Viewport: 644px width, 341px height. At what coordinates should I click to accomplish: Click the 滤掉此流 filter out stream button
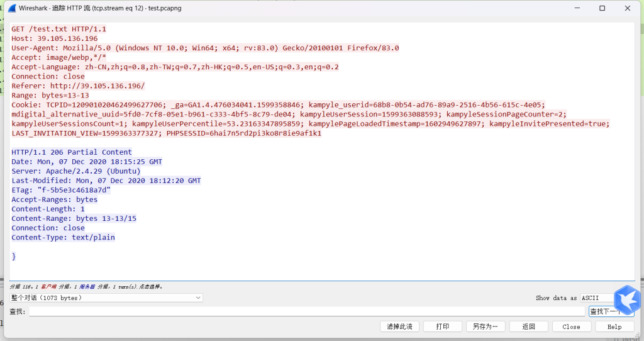(x=399, y=327)
